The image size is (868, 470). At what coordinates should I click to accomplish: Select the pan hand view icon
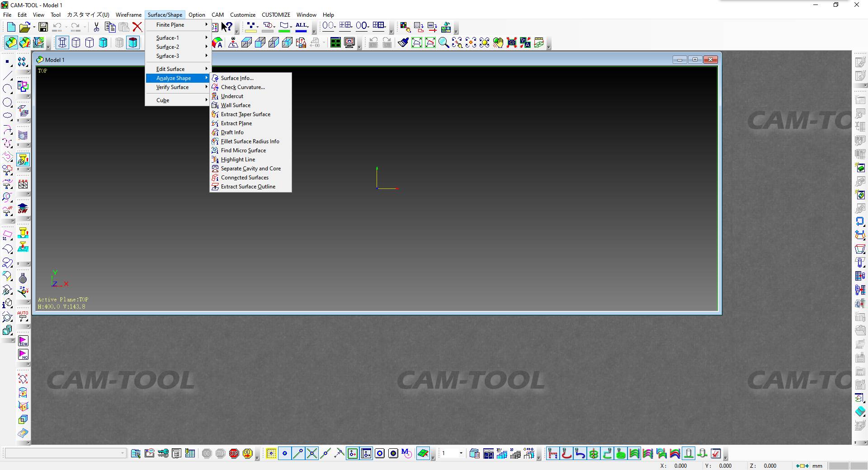498,42
